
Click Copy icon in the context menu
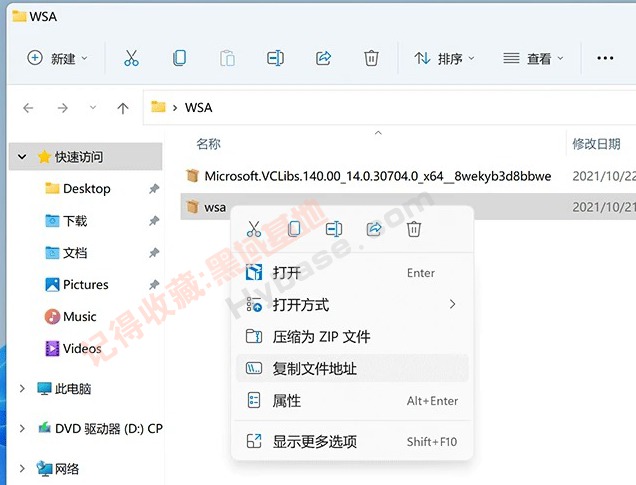[294, 229]
